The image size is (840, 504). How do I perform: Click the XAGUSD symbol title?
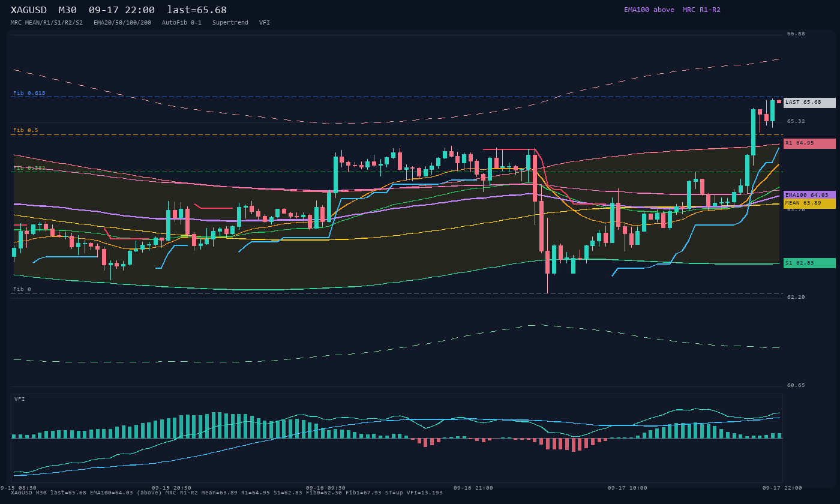[x=29, y=10]
